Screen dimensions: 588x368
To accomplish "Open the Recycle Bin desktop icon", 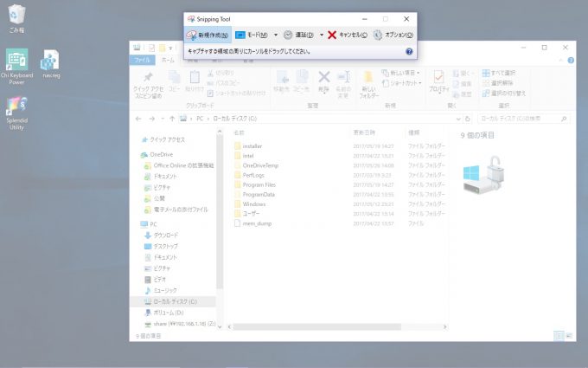I will pos(16,19).
